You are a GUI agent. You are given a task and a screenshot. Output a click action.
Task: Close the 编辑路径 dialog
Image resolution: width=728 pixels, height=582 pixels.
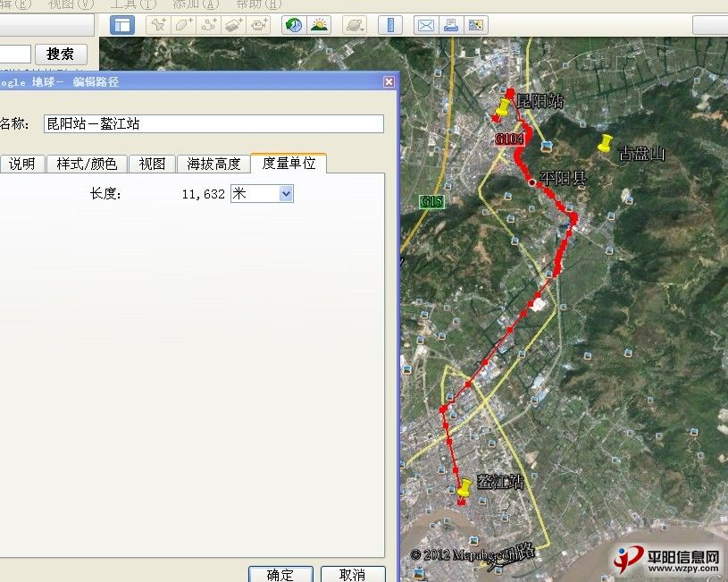coord(389,82)
